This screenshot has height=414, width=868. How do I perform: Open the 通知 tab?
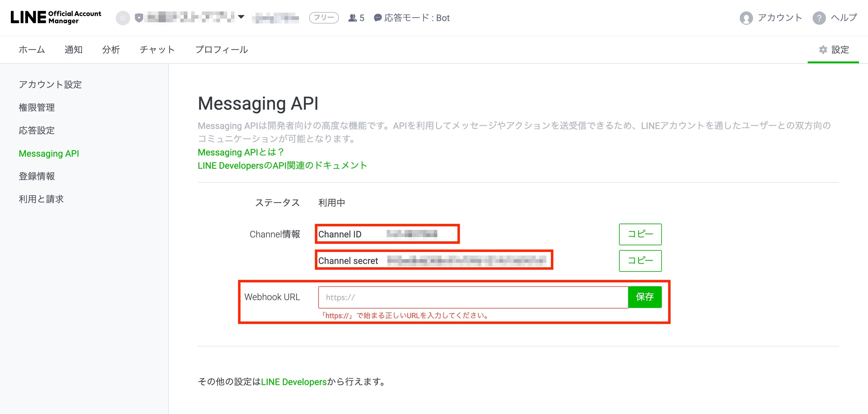[x=74, y=49]
